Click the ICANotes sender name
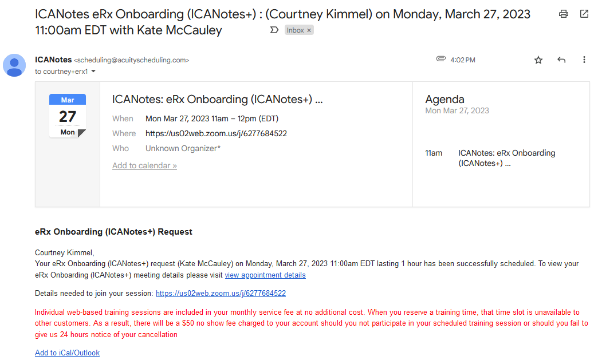This screenshot has width=594, height=364. point(53,60)
